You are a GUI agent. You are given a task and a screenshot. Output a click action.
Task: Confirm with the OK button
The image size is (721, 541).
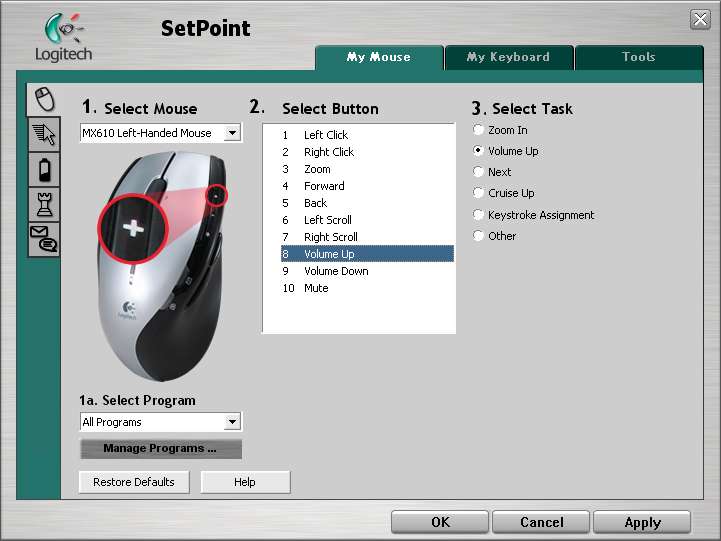point(440,522)
